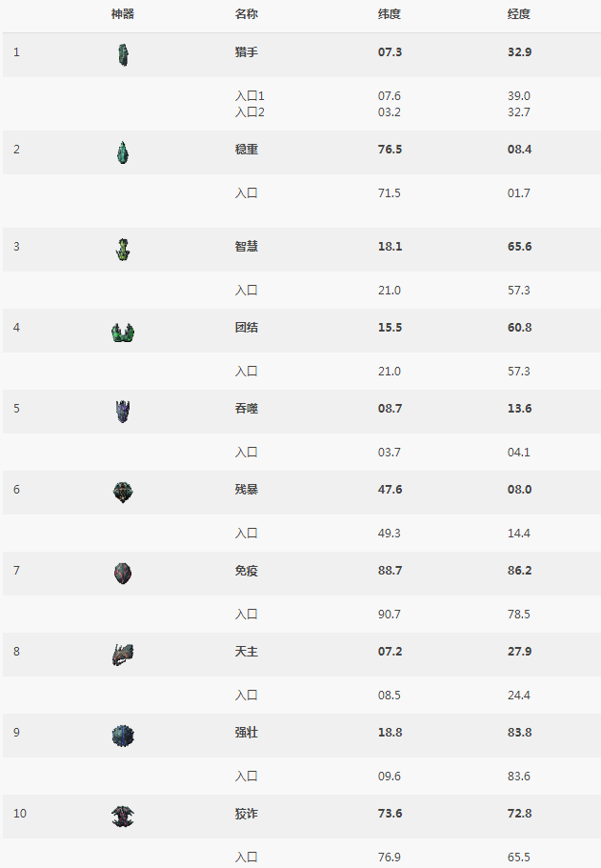Click the 吞噬 artifact icon
Image resolution: width=601 pixels, height=868 pixels.
click(122, 412)
